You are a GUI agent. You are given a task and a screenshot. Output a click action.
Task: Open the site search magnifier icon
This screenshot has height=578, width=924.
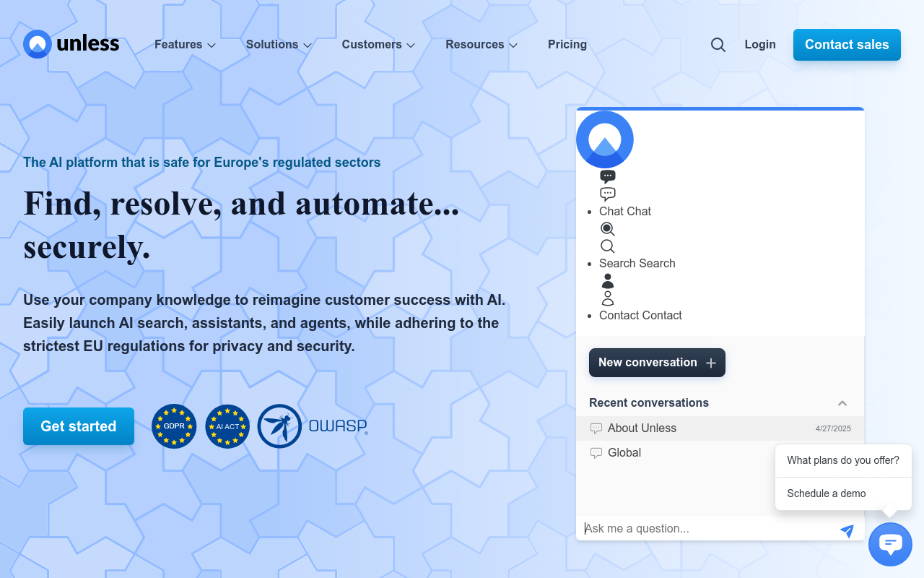point(718,45)
